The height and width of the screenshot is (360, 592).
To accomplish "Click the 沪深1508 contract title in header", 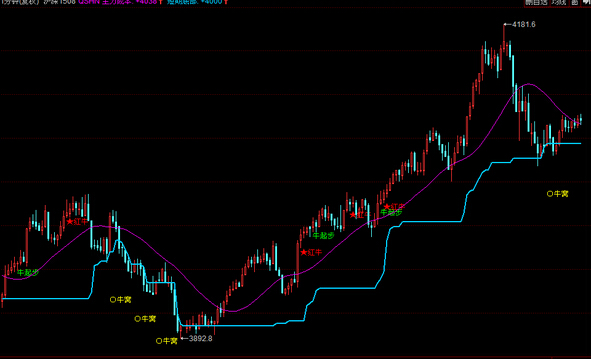I will click(60, 2).
